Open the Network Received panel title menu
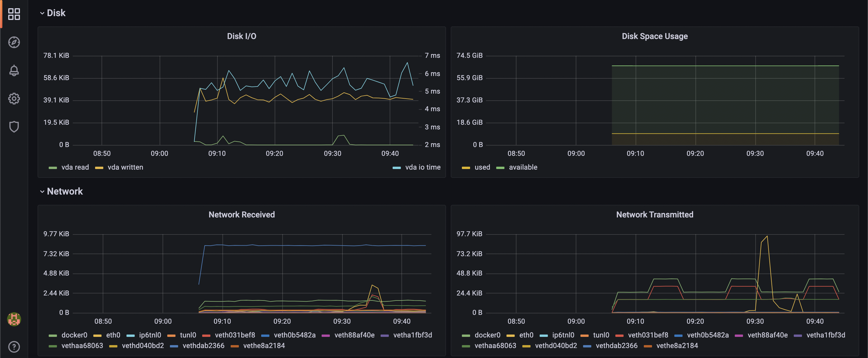This screenshot has height=358, width=868. (242, 215)
